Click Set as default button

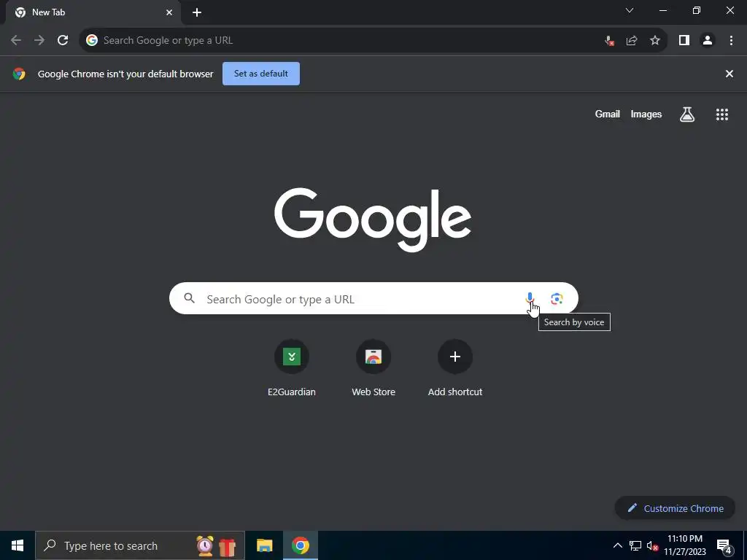point(261,74)
